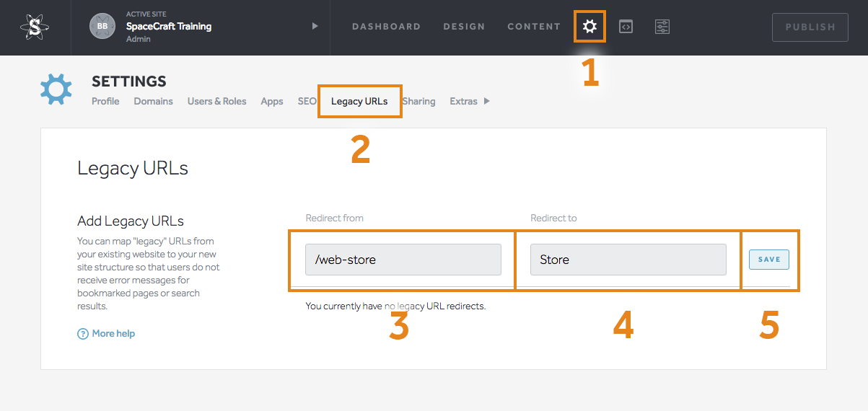Open the gear Settings icon in top bar
Image resolution: width=868 pixels, height=411 pixels.
coord(589,27)
